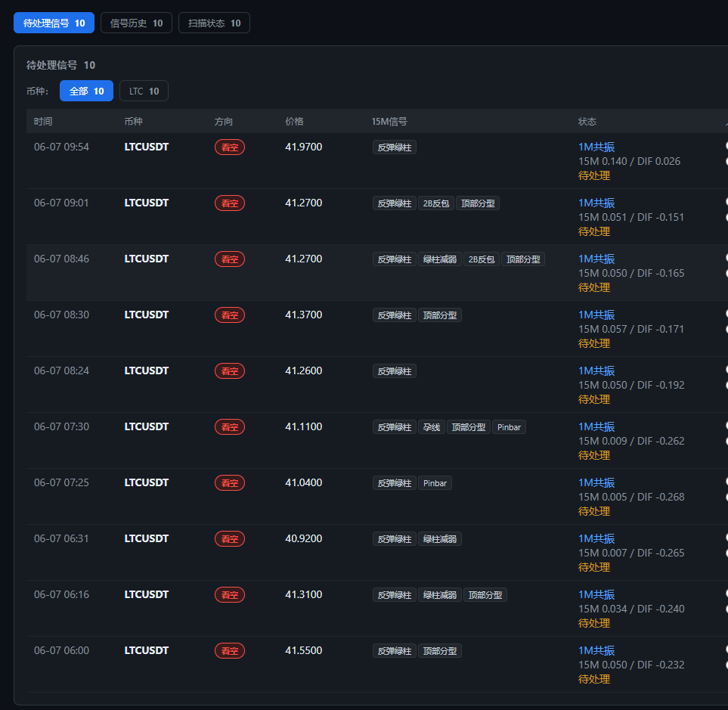The width and height of the screenshot is (728, 710).
Task: Click 顶部分型 tag in the 06:00 row
Action: [440, 651]
